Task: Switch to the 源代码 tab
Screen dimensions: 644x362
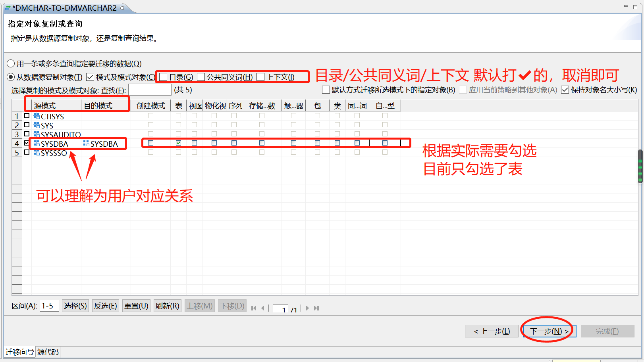Action: [47, 352]
